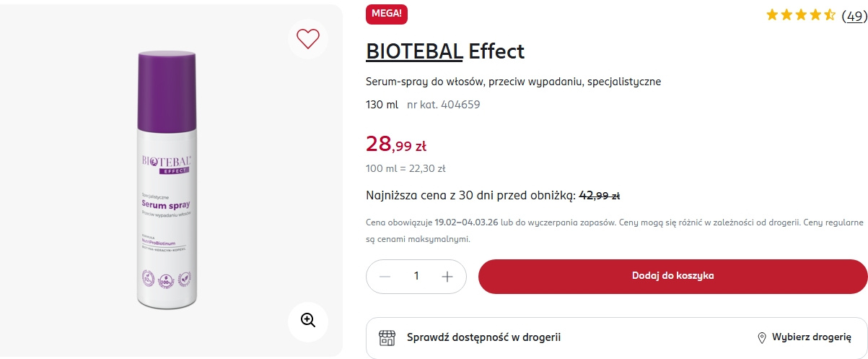868x359 pixels.
Task: Click the magnifier zoom icon on image
Action: pos(308,320)
